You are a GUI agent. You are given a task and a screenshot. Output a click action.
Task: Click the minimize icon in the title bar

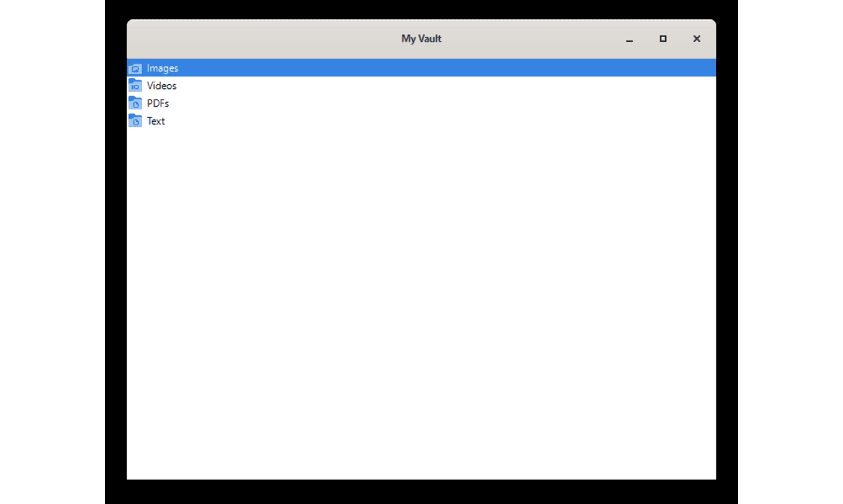tap(629, 39)
